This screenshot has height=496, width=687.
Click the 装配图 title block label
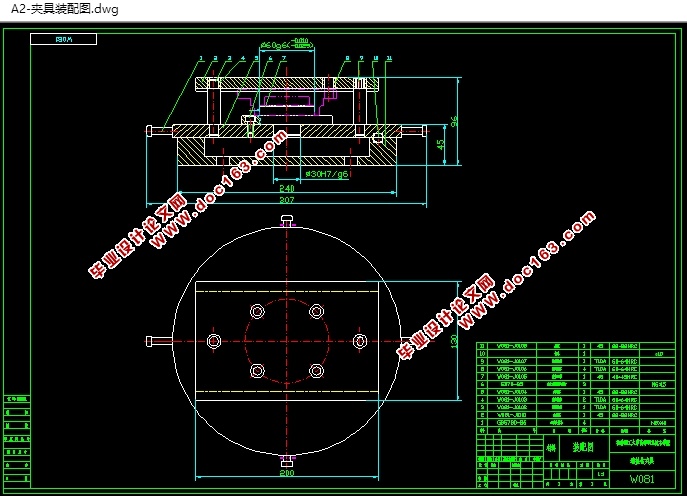[583, 447]
